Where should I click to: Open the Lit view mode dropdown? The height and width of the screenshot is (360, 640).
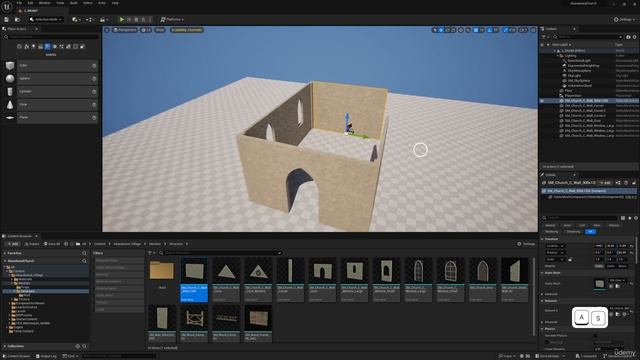(x=146, y=30)
